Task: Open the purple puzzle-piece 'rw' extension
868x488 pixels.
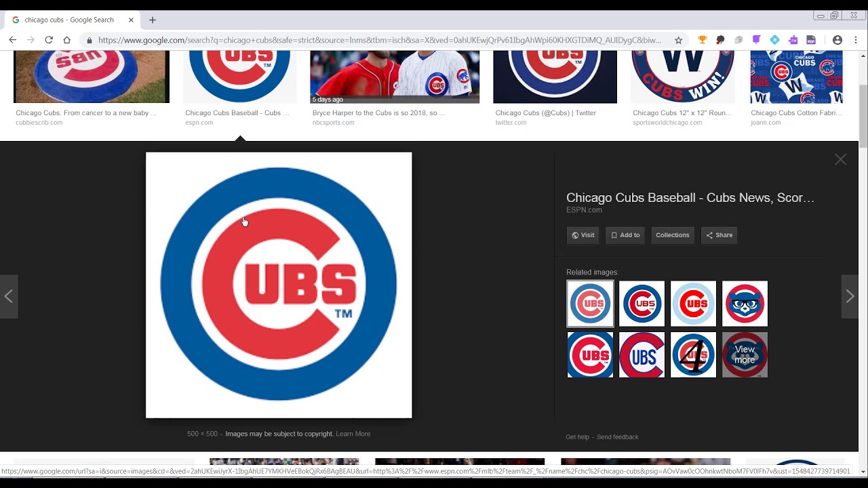Action: [793, 40]
